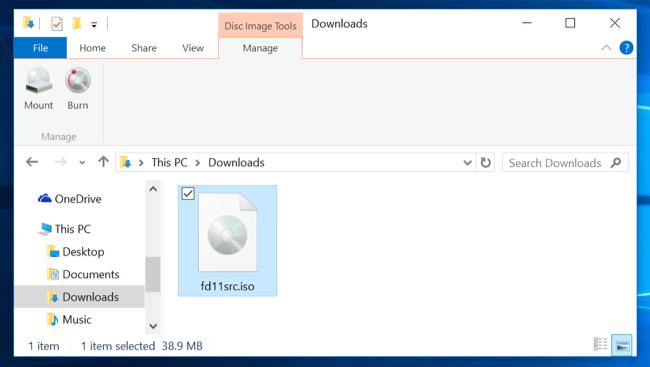
Task: Open OneDrive in the navigation pane
Action: tap(69, 199)
